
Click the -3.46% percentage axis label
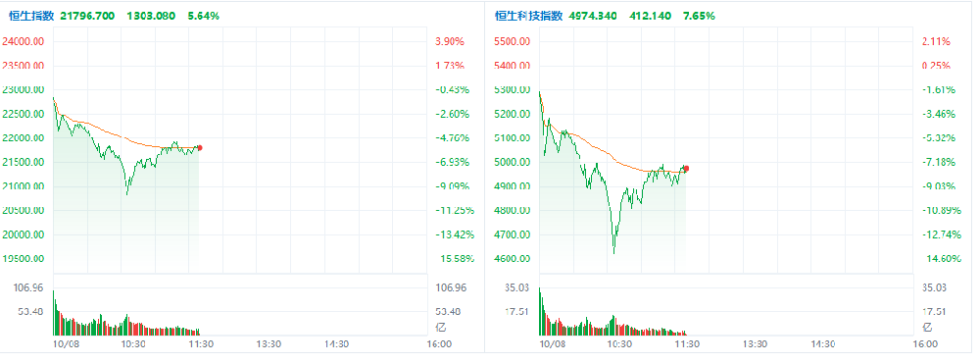(938, 114)
